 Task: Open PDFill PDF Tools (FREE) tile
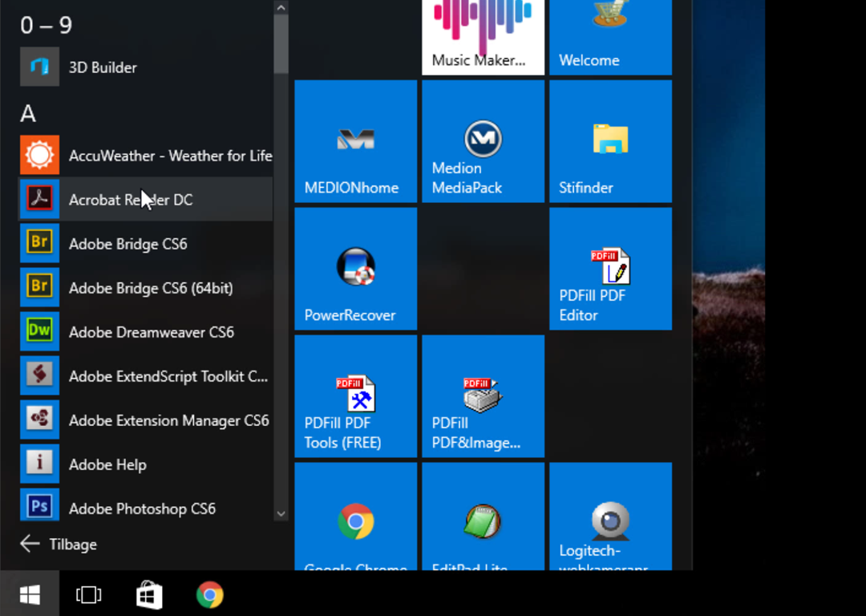(x=356, y=397)
